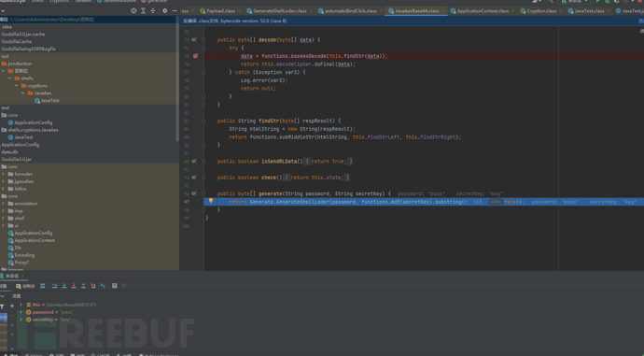Open the Console tab in debug panel

25,286
